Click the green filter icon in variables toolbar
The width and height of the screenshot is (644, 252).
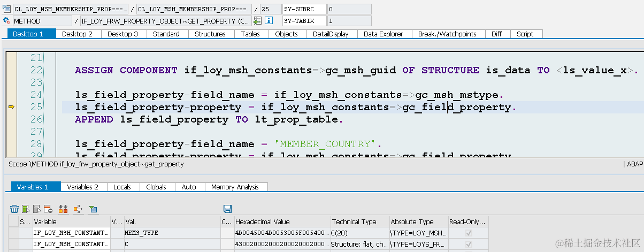(93, 209)
